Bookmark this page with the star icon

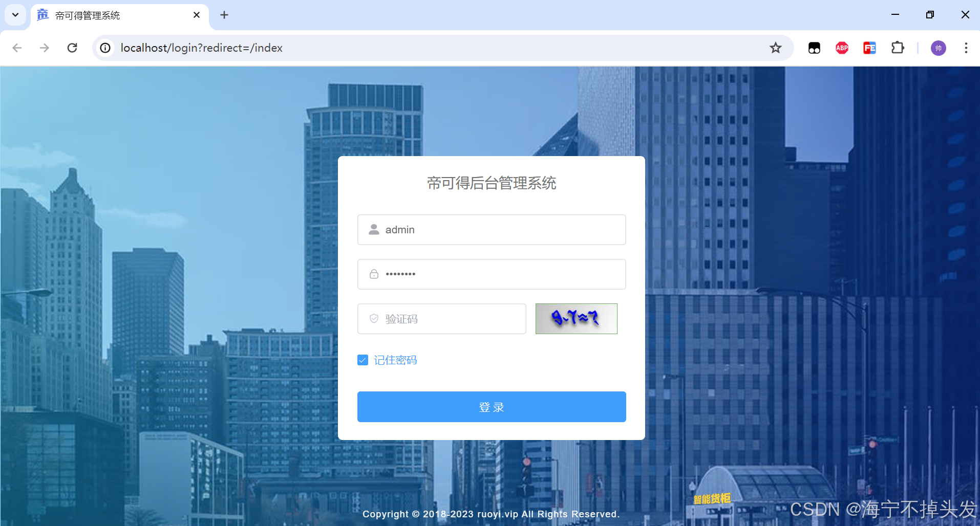point(776,48)
